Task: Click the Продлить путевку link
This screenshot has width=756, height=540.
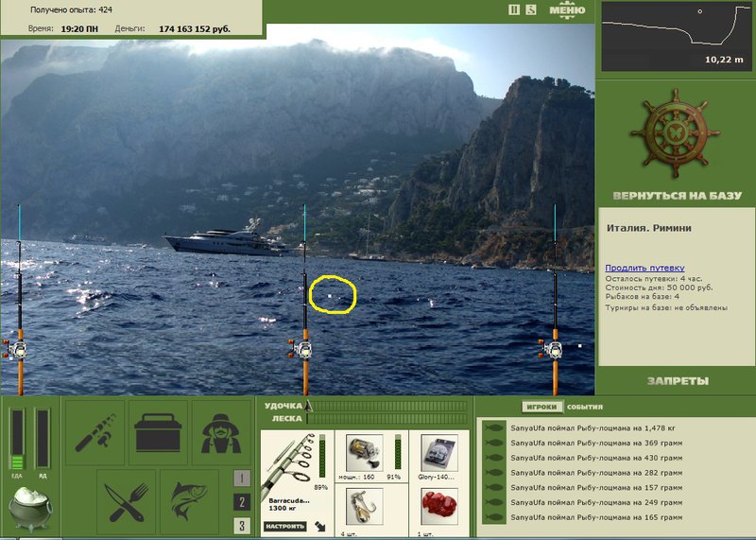Action: (644, 268)
